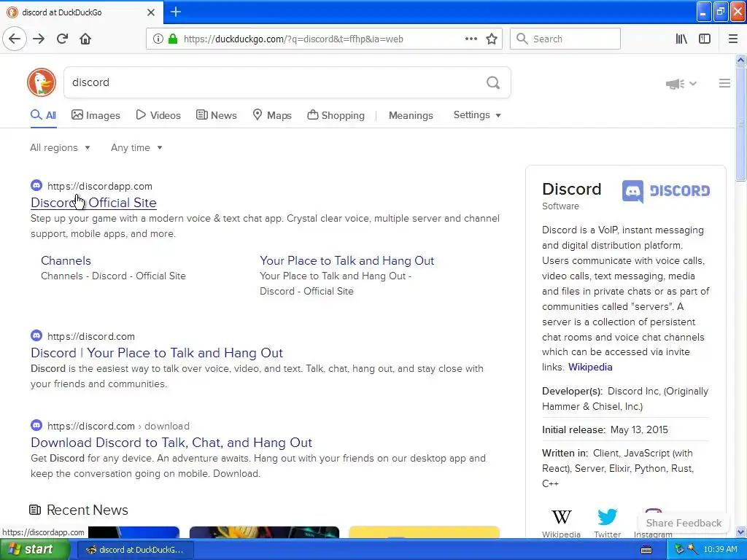747x560 pixels.
Task: Go back with the browser back arrow
Action: 15,39
